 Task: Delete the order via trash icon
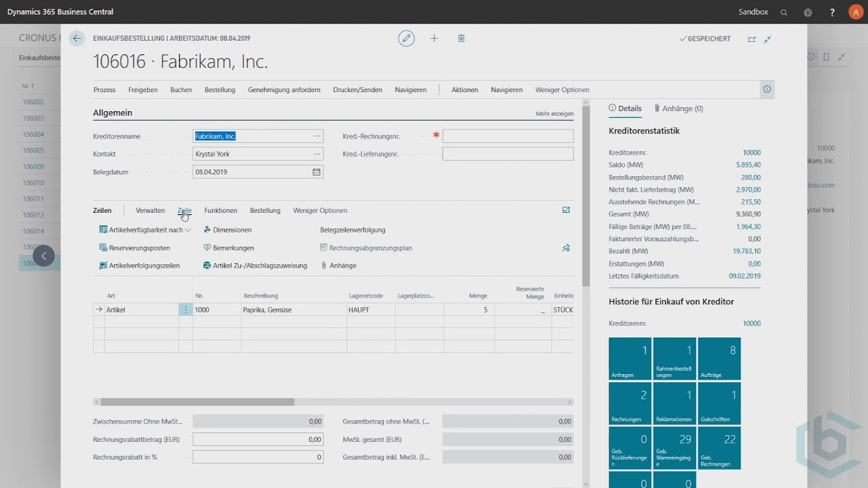[461, 39]
